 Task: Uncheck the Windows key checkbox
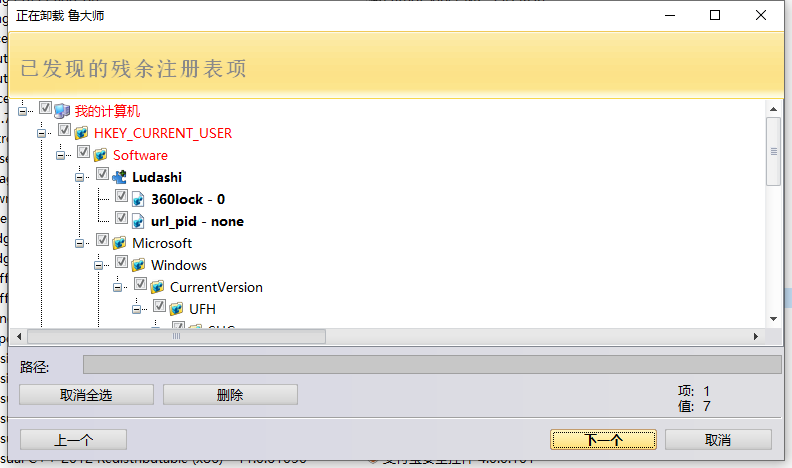pyautogui.click(x=121, y=262)
